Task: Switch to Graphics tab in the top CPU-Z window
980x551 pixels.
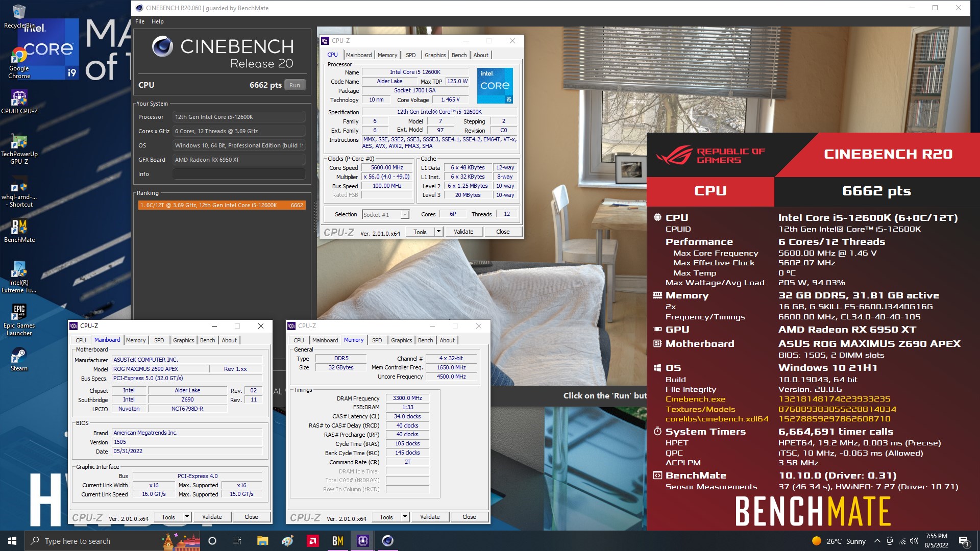Action: click(435, 55)
